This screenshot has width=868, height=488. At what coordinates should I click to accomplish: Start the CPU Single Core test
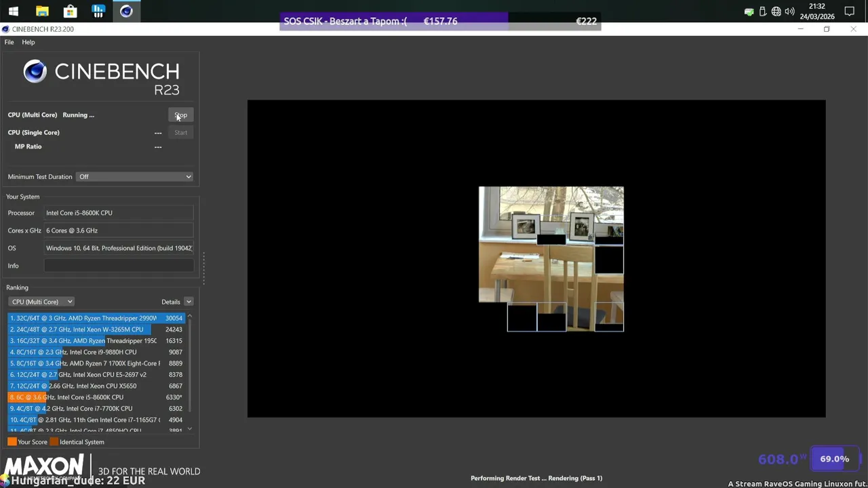(x=180, y=133)
